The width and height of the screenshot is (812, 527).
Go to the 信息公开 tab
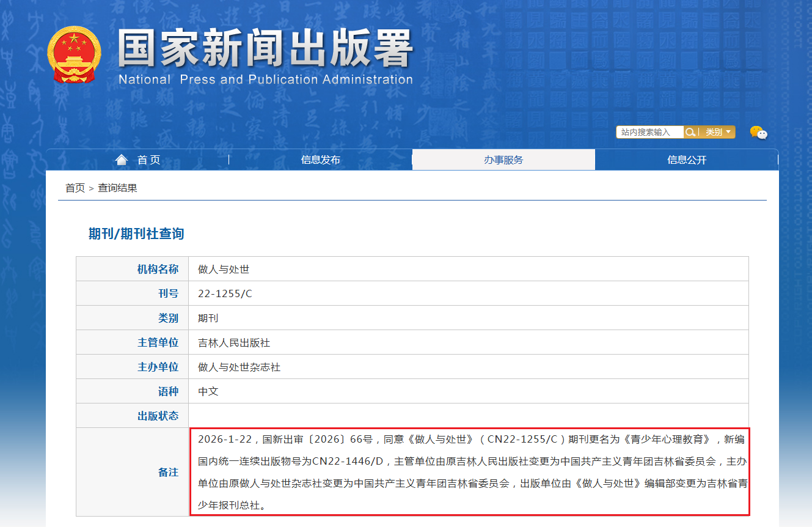point(687,160)
